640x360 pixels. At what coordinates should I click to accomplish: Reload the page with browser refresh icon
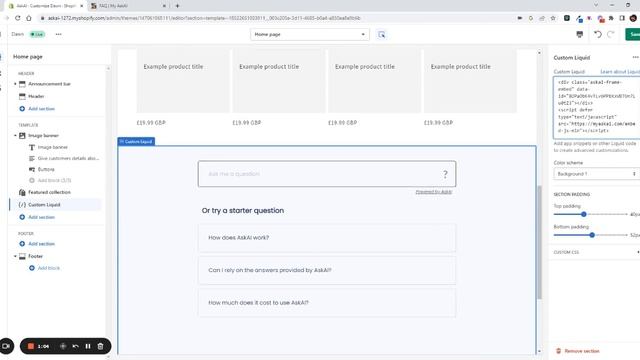[18, 18]
